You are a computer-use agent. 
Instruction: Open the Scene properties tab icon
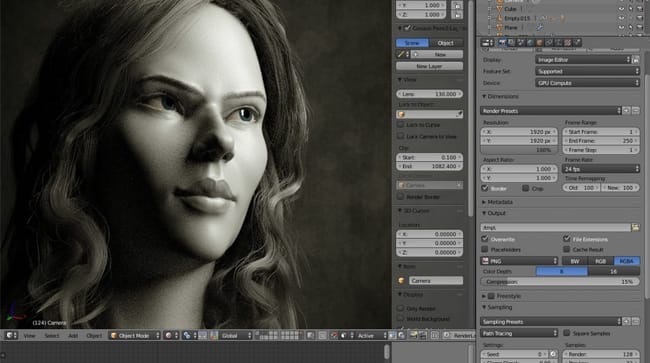[521, 43]
